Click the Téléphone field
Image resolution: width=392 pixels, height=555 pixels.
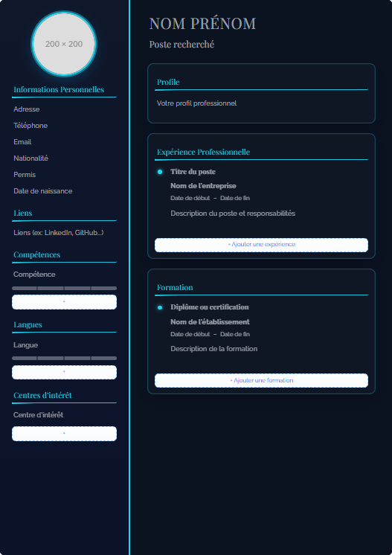point(30,125)
